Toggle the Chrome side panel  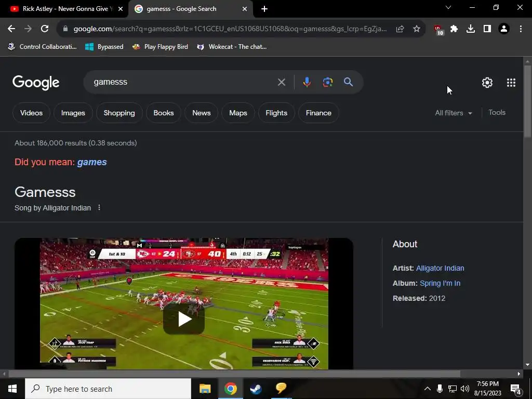pyautogui.click(x=487, y=29)
